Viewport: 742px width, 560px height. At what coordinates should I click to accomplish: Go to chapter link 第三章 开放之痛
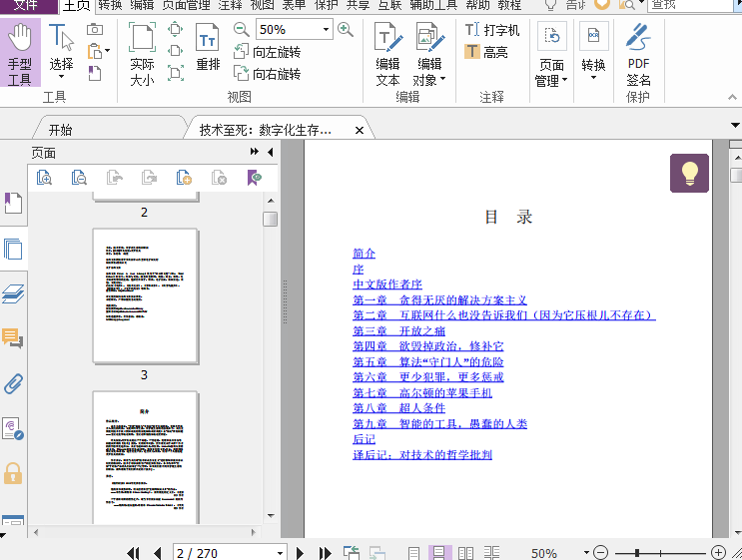[398, 330]
